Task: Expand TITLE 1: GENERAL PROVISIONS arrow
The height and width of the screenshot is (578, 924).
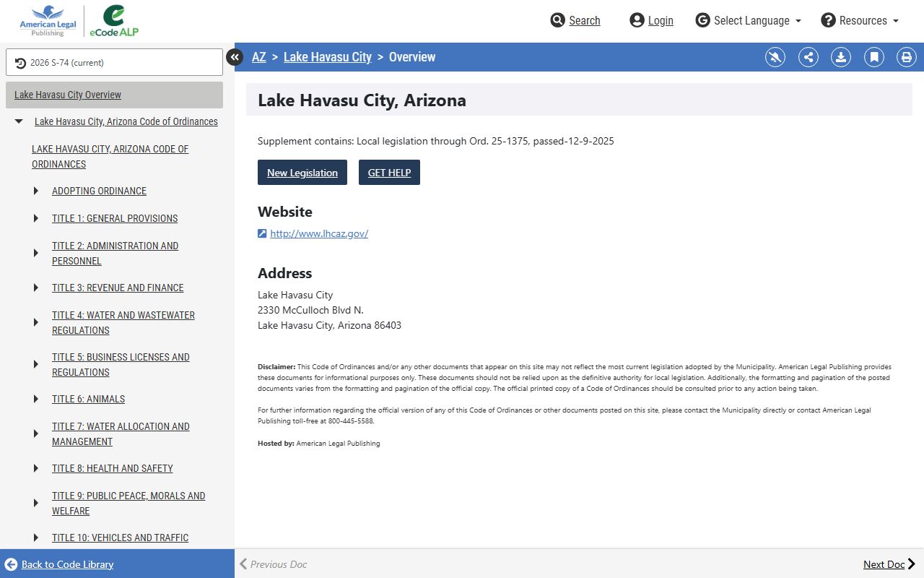Action: point(36,219)
